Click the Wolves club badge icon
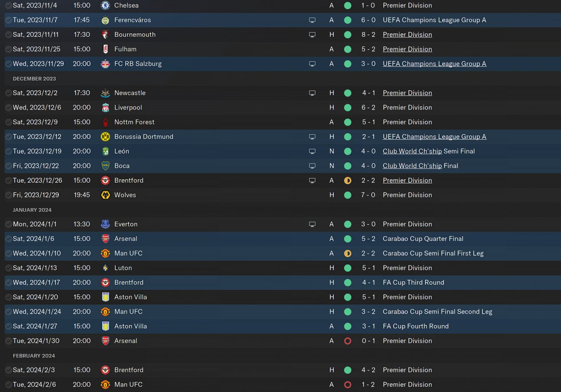 [105, 195]
